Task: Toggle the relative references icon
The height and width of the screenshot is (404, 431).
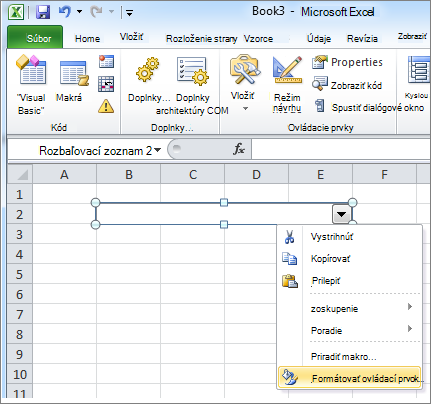Action: click(x=106, y=84)
